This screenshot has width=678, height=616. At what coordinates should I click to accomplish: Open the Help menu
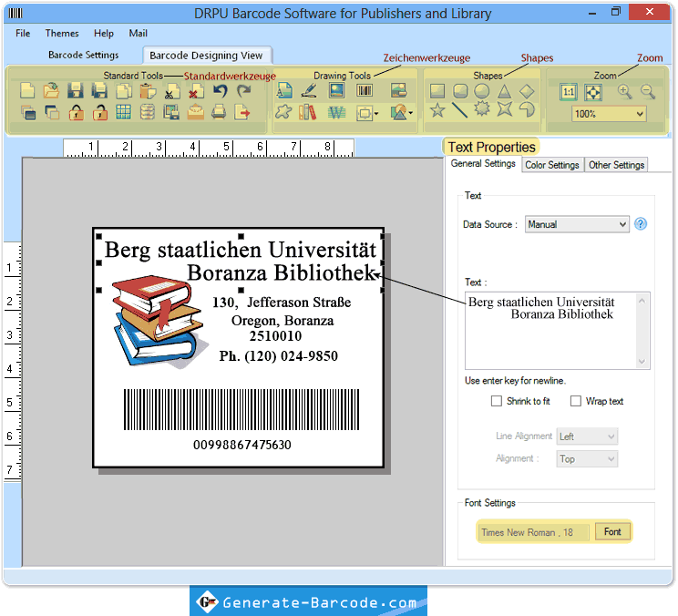(104, 34)
